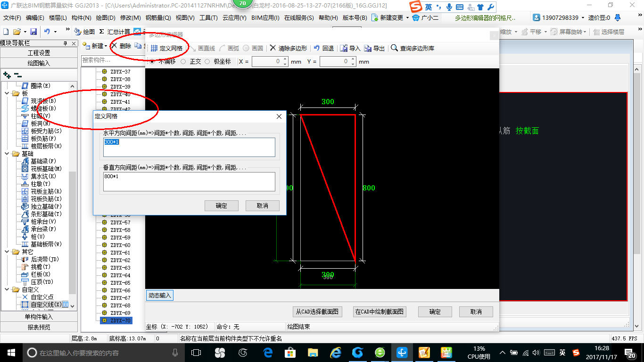Click the 平移 pan tool
Viewport: 644px width, 362px height.
click(532, 32)
